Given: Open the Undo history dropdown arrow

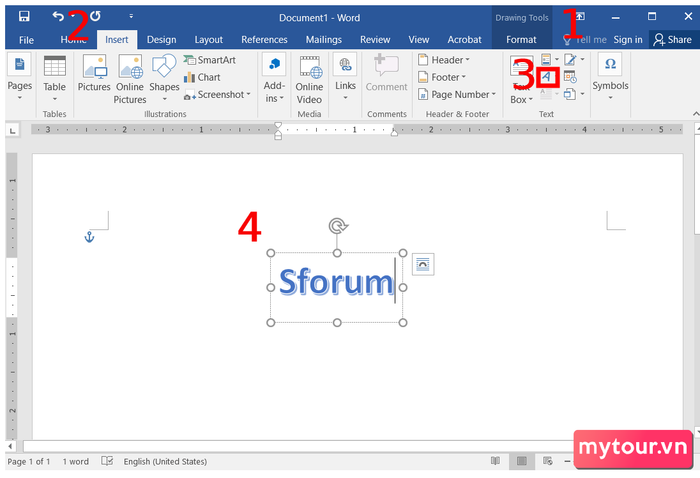Looking at the screenshot, I should pos(73,16).
